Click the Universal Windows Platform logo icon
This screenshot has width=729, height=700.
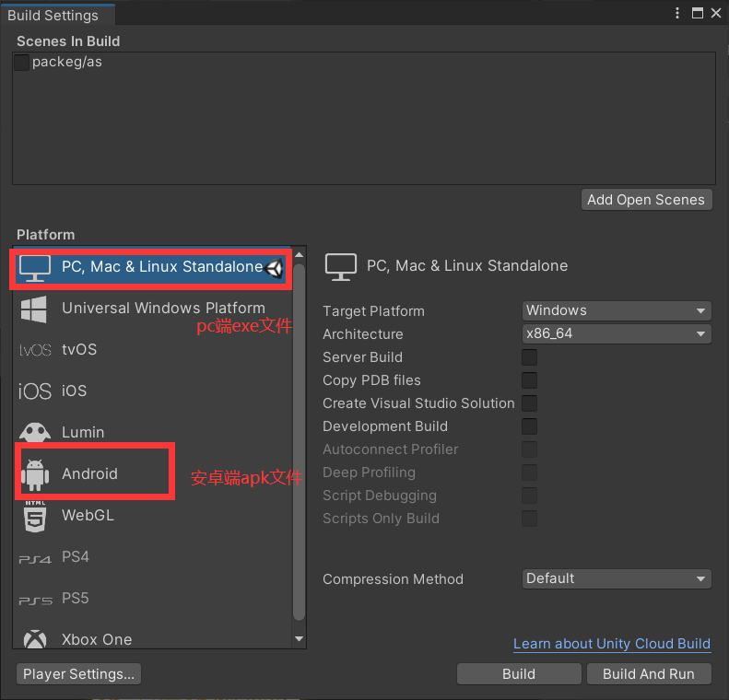click(33, 309)
